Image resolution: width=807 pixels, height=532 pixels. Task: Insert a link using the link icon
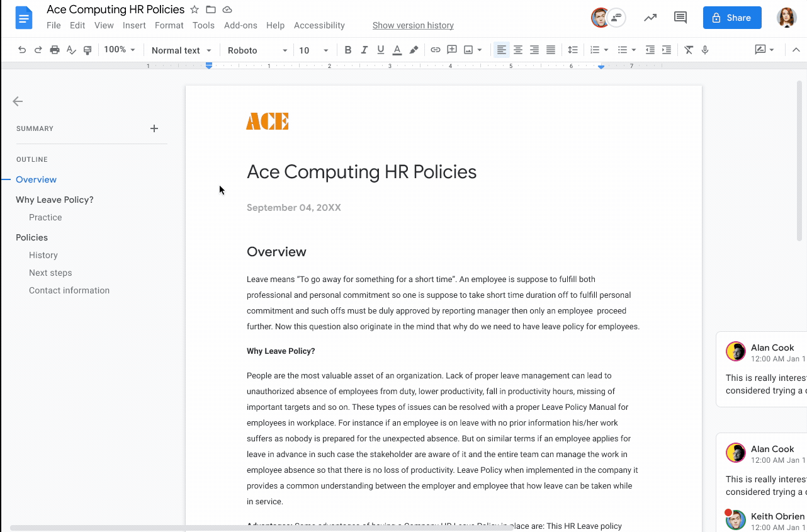pyautogui.click(x=435, y=49)
